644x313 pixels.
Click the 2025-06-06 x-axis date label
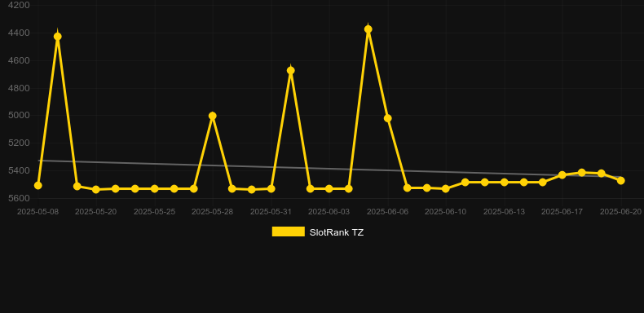pos(387,212)
